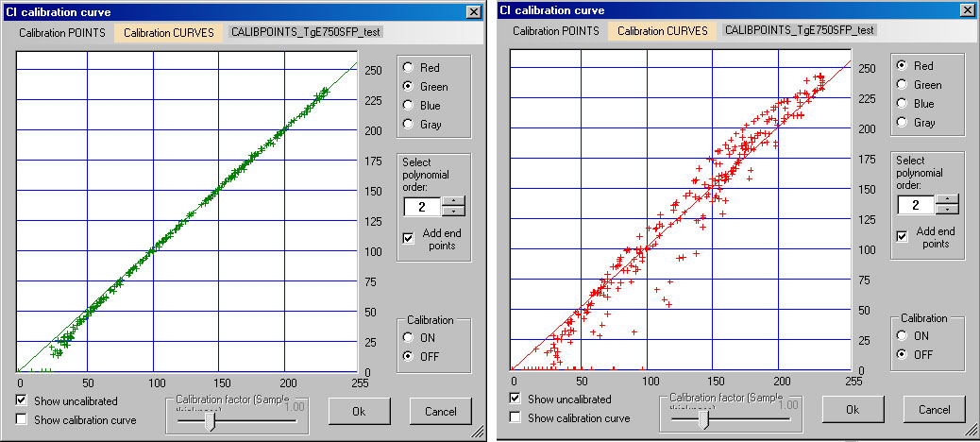Open Calibration CURVES tab in left window

pyautogui.click(x=169, y=32)
